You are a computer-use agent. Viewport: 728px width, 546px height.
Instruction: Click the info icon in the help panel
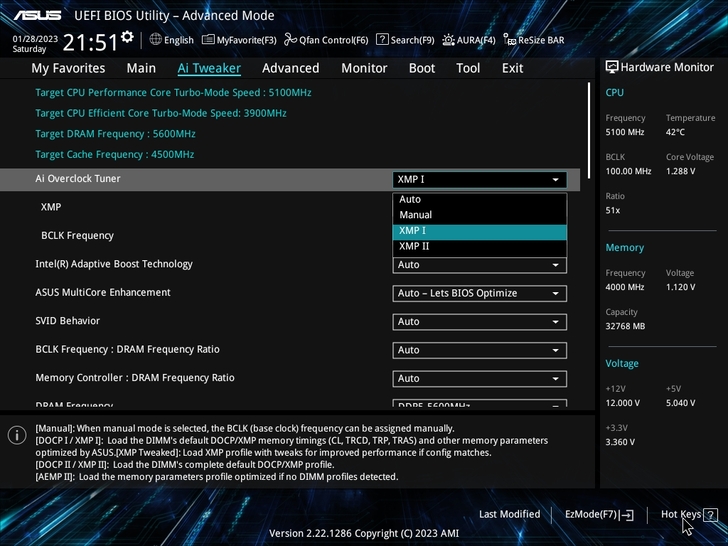tap(17, 435)
